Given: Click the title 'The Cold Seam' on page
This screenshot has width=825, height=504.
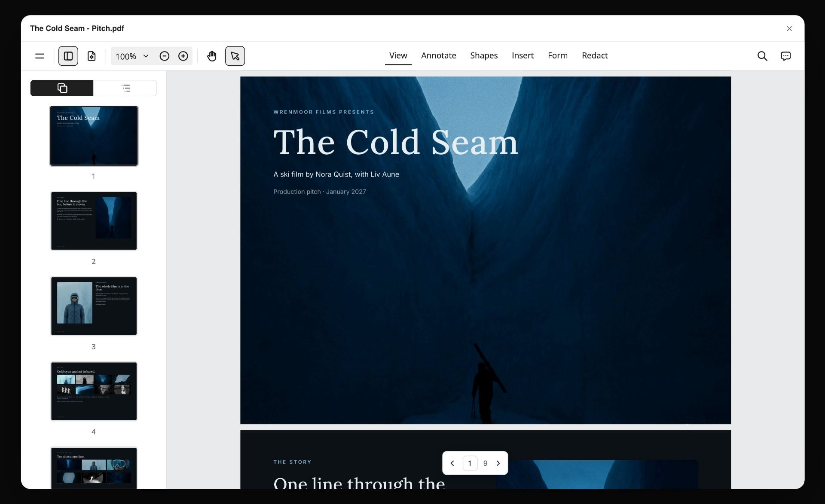Looking at the screenshot, I should click(396, 142).
